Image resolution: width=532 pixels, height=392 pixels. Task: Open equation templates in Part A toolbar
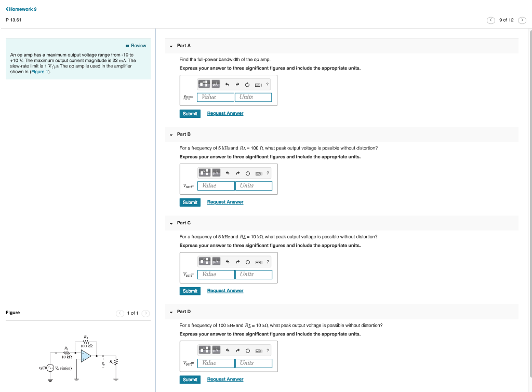[x=204, y=84]
